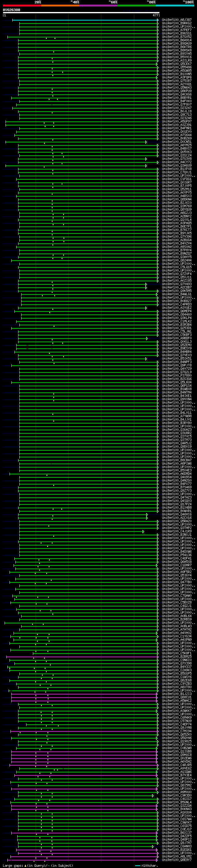
Task: Select hit label UniRef100_Q19825
Action: [177, 741]
